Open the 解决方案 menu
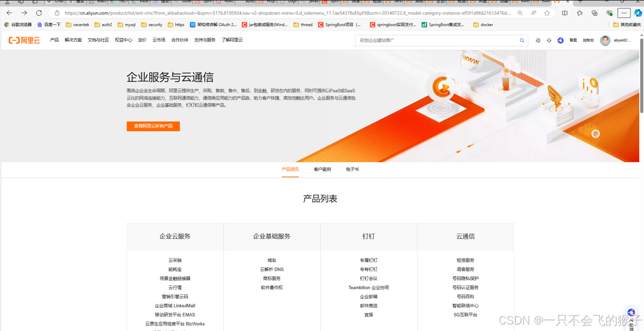644x331 pixels. coord(73,40)
